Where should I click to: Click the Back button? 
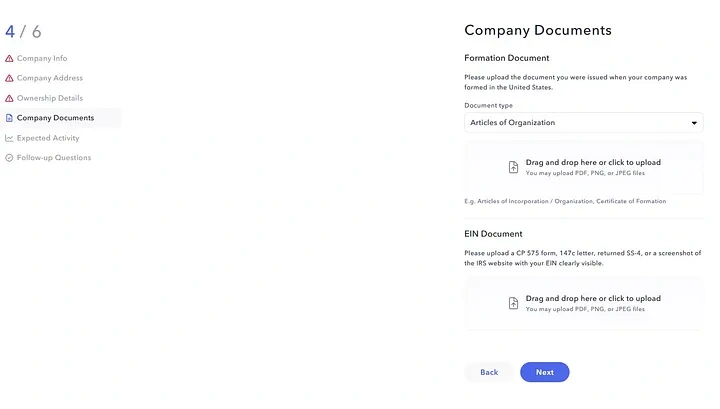[489, 372]
